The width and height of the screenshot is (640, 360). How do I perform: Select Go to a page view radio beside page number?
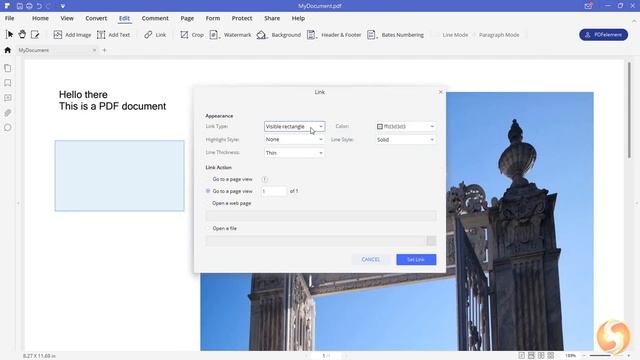[208, 191]
